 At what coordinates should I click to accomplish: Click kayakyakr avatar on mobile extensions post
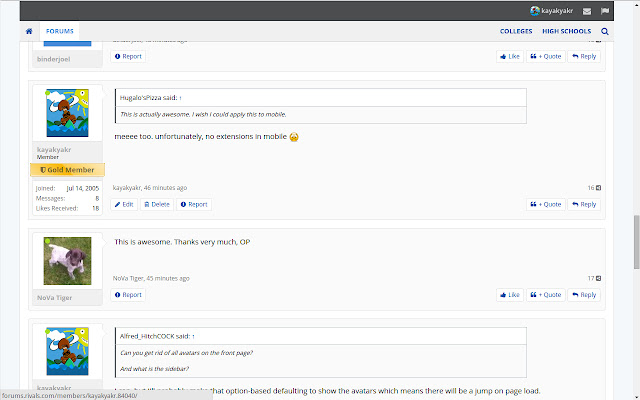67,113
